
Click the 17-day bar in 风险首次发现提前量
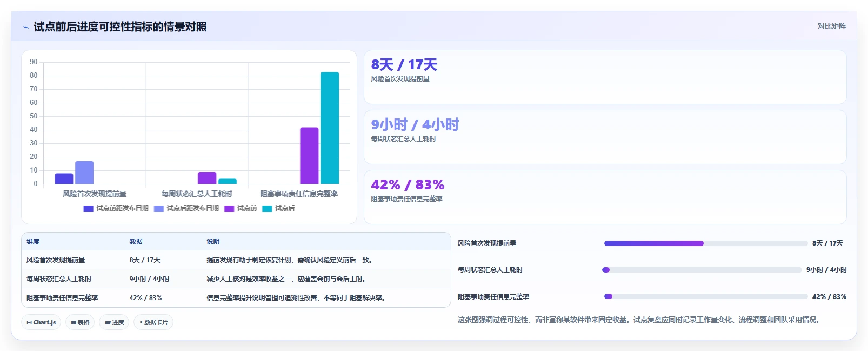84,173
